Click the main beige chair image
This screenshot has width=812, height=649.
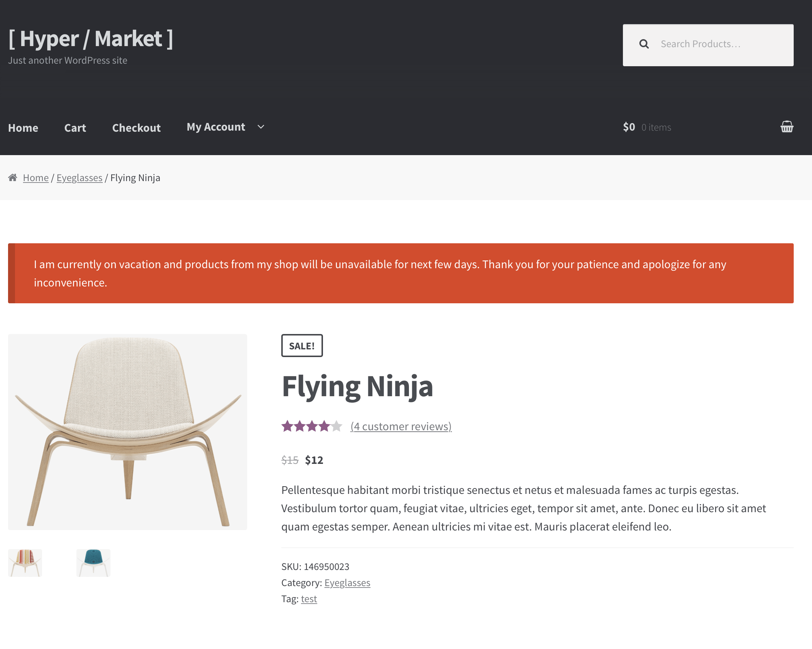coord(127,432)
